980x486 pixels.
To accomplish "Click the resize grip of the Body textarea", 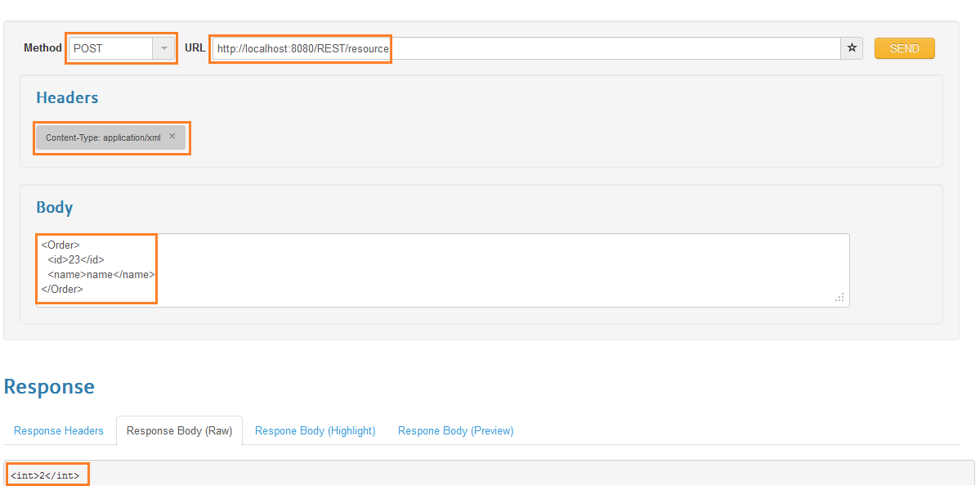I will [839, 298].
